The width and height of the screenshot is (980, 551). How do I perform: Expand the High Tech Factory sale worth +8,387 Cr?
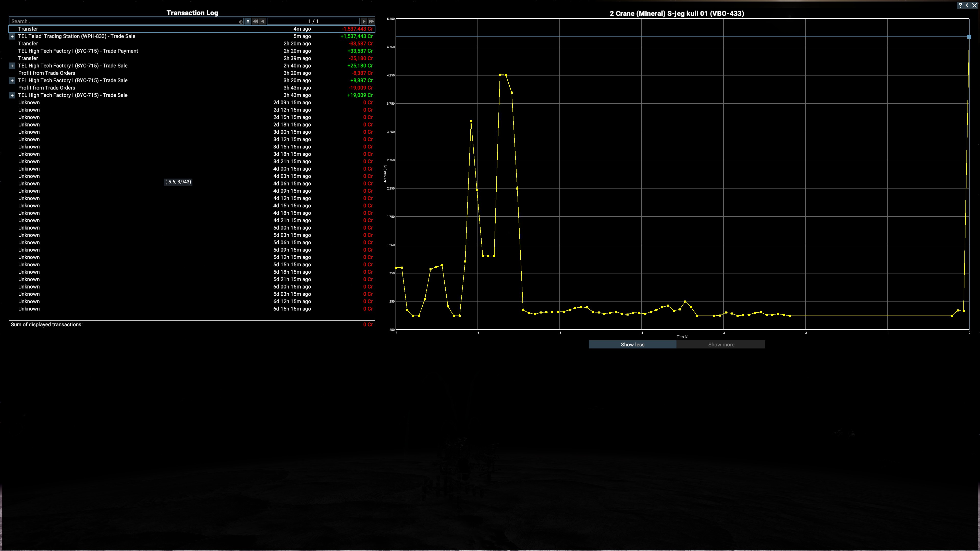tap(12, 81)
